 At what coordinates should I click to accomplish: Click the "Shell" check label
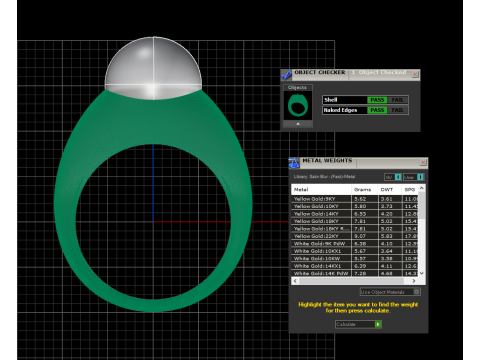click(331, 100)
